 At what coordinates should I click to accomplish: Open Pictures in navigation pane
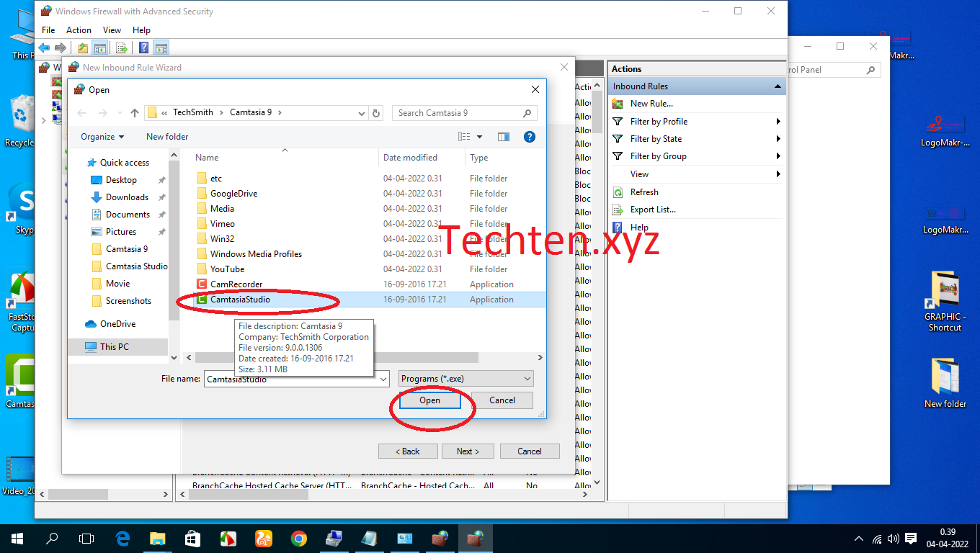121,232
